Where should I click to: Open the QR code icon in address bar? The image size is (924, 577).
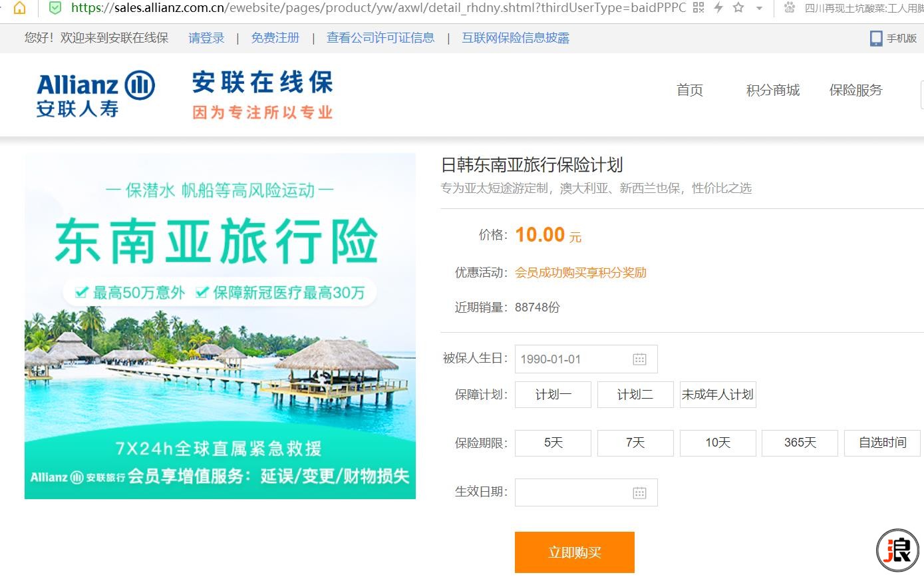[698, 7]
